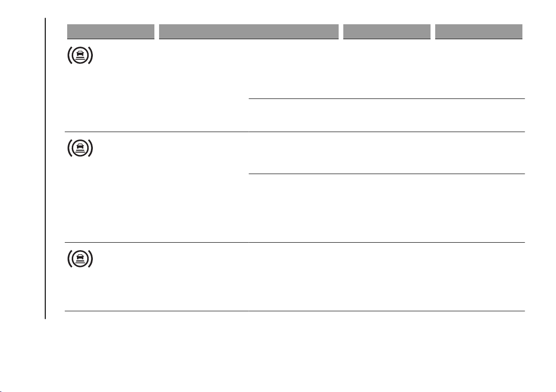Select the last gray column header
Viewport: 556px width, 392px height.
point(479,31)
